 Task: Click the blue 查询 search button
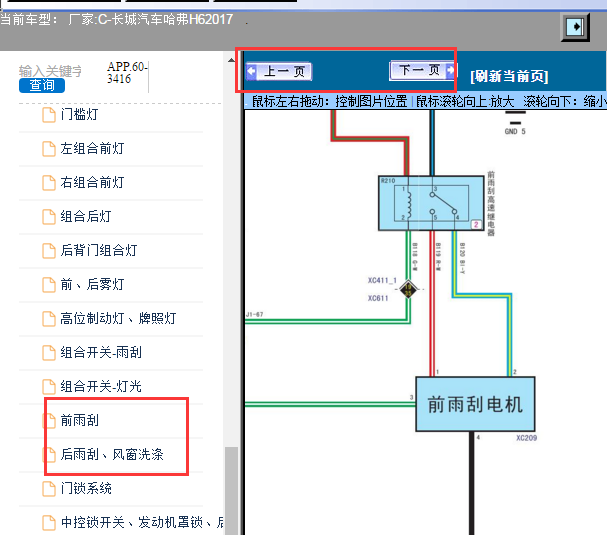[x=42, y=85]
